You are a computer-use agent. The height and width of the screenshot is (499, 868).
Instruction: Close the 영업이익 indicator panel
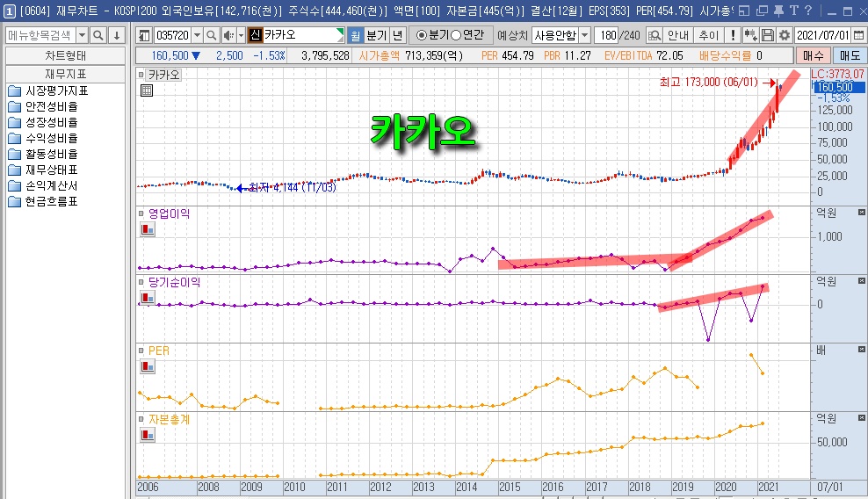pyautogui.click(x=861, y=212)
